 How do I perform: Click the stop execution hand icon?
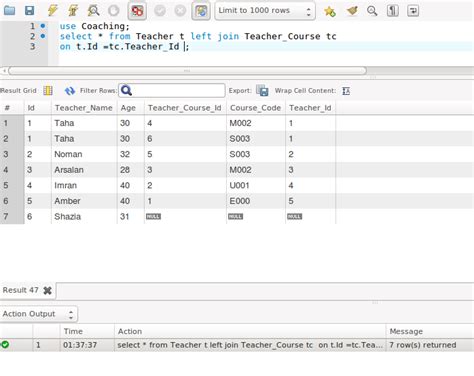coord(114,11)
